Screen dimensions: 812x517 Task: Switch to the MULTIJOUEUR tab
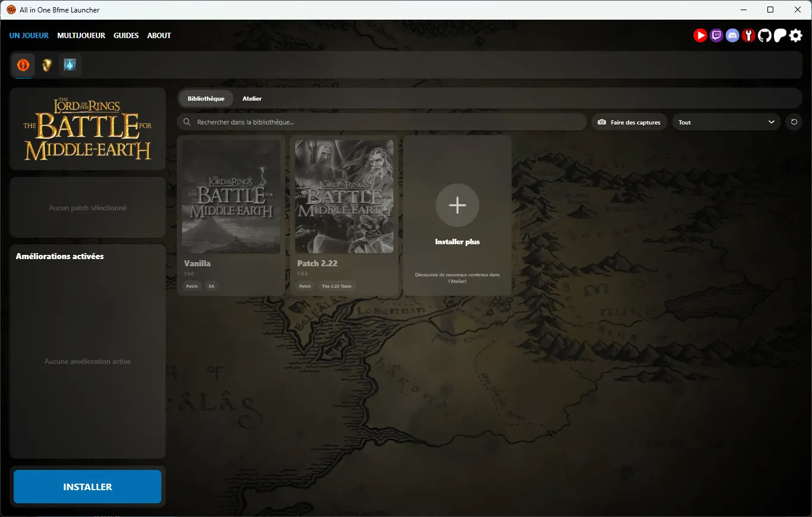(82, 36)
